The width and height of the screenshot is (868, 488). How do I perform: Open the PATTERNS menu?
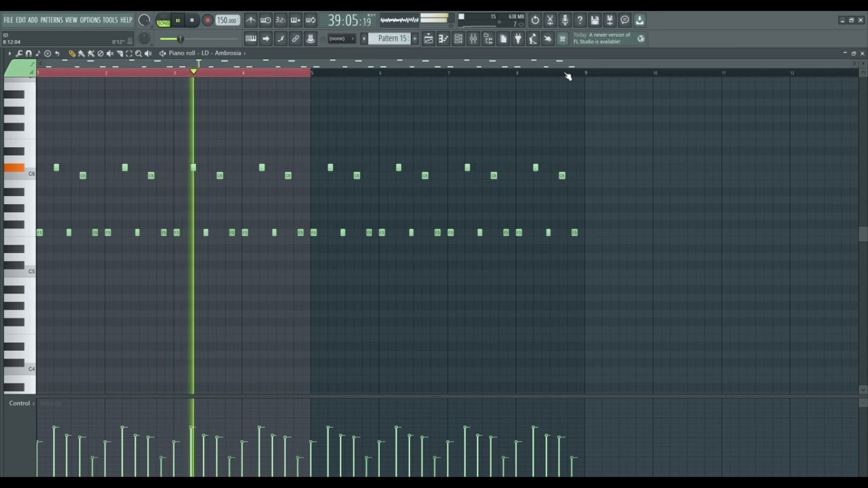tap(52, 20)
